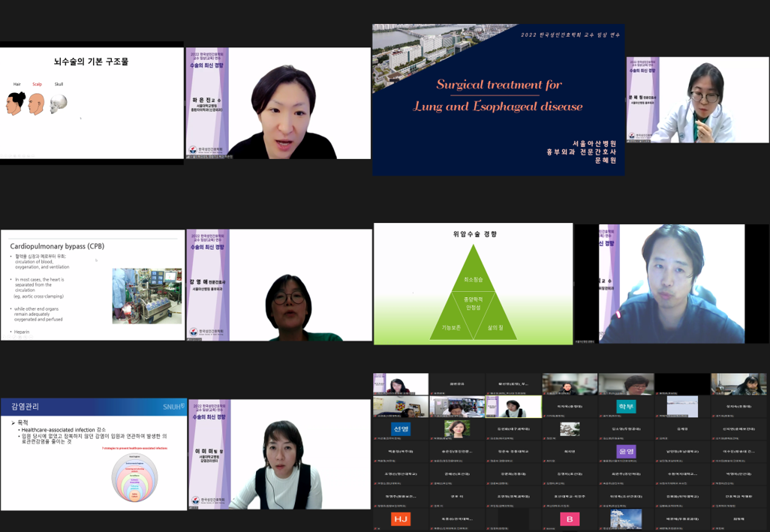This screenshot has width=770, height=532.
Task: Click the "while other end organs" bullet
Action: [x=36, y=308]
